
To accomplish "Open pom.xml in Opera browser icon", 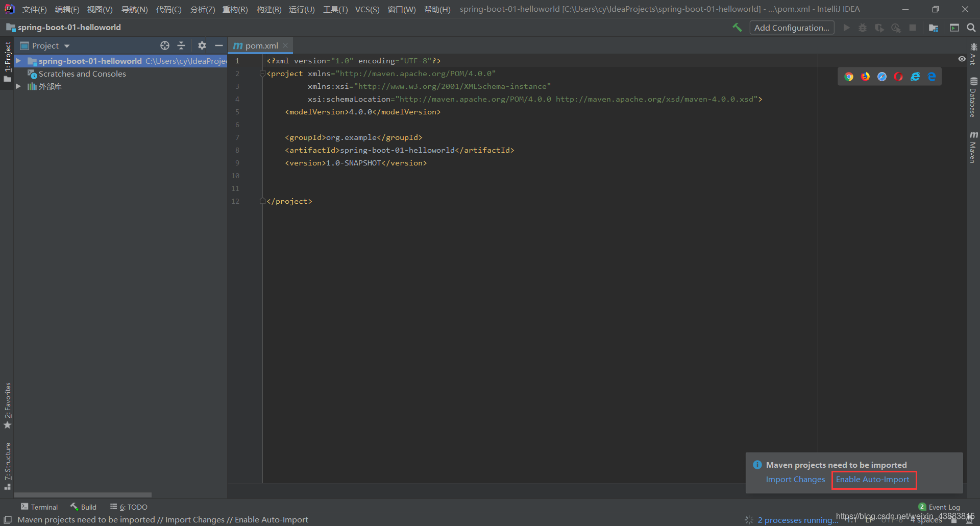I will pos(898,77).
